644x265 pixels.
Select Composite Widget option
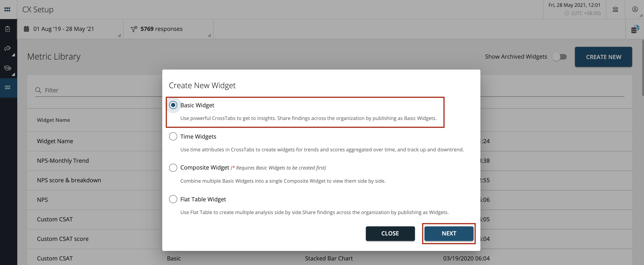[x=173, y=168]
